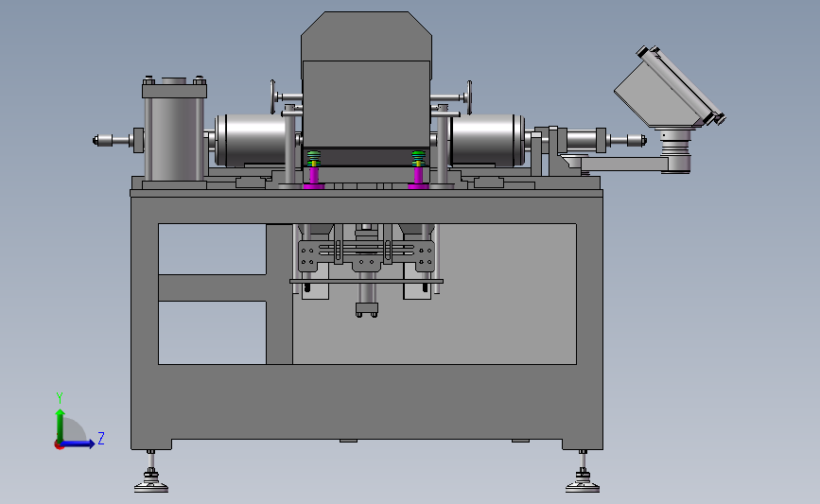Click the red X axis dot at triad origin
The width and height of the screenshot is (820, 504).
59,445
